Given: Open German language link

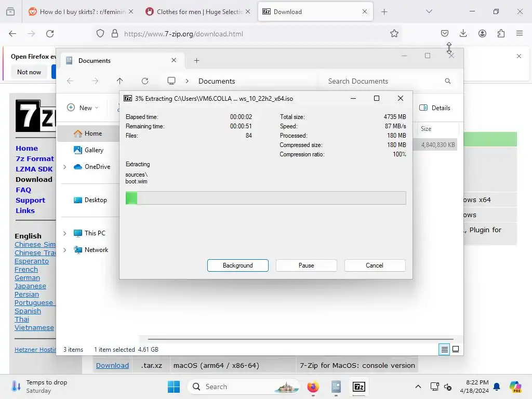Looking at the screenshot, I should 27,278.
